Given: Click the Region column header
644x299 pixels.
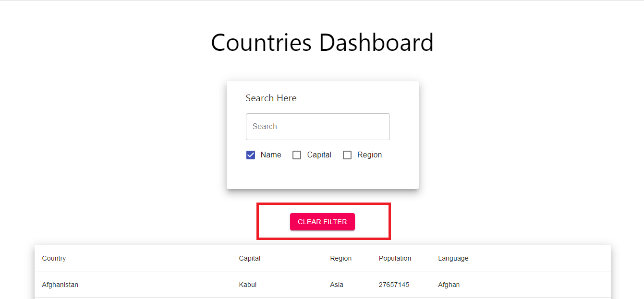Looking at the screenshot, I should coord(340,258).
